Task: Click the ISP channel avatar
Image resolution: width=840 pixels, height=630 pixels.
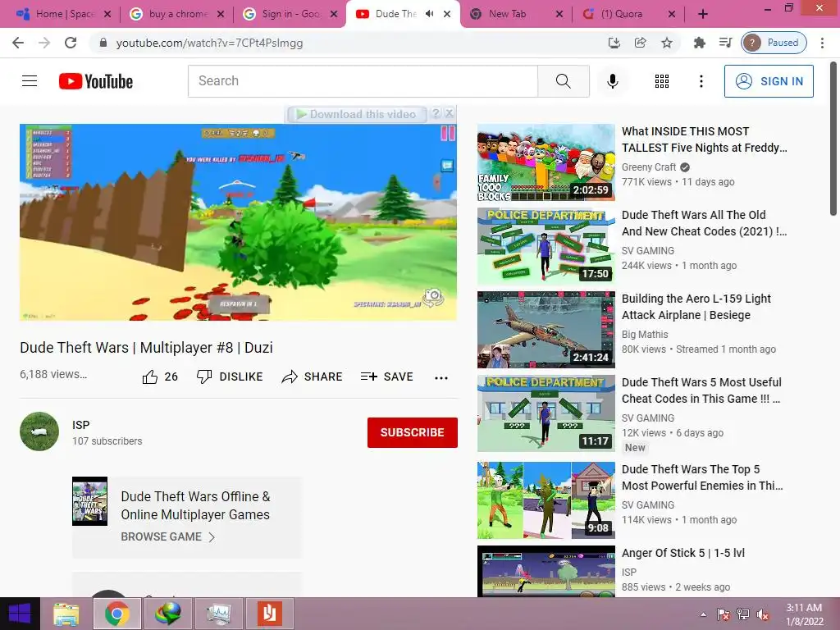Action: click(x=39, y=431)
